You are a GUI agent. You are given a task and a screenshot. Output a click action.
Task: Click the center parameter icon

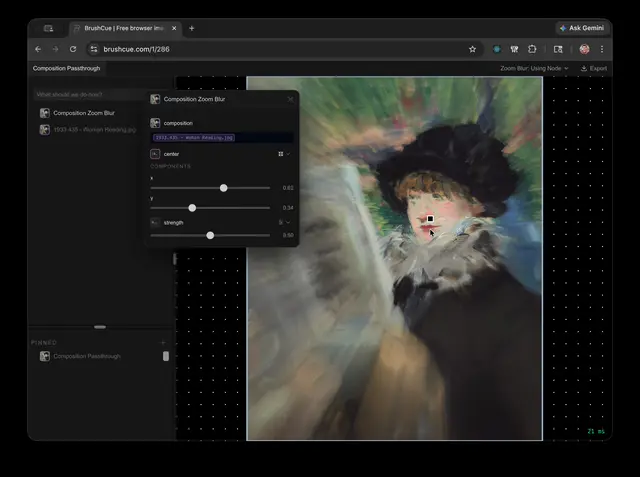tap(155, 154)
